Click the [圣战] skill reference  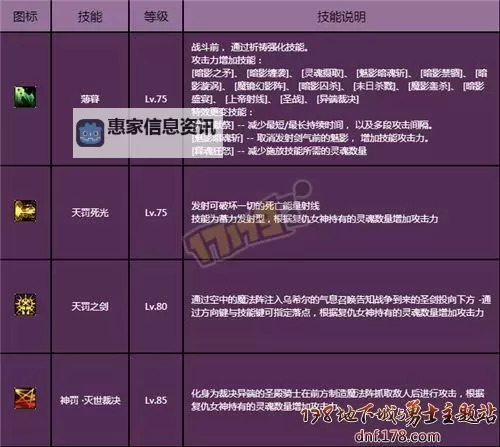(293, 99)
